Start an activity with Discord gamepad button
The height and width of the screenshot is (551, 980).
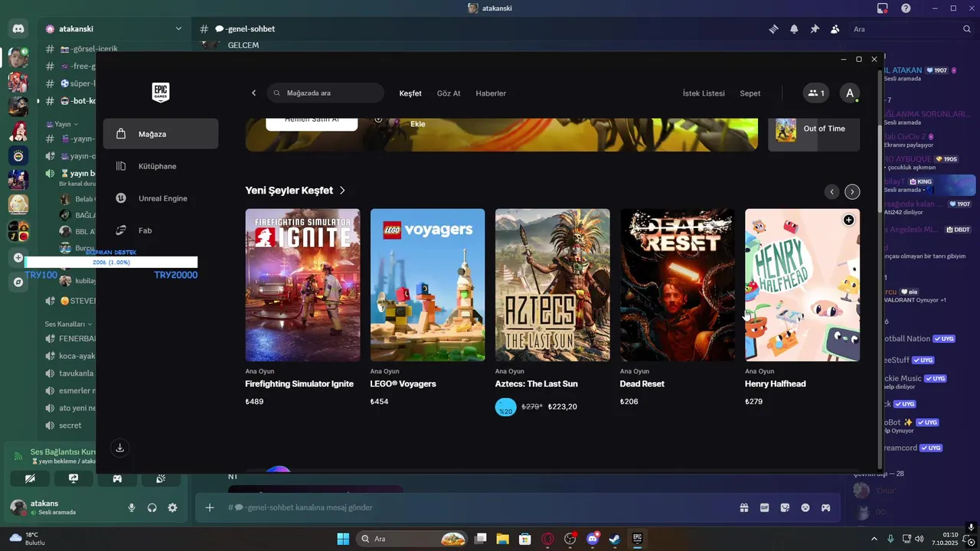click(117, 478)
